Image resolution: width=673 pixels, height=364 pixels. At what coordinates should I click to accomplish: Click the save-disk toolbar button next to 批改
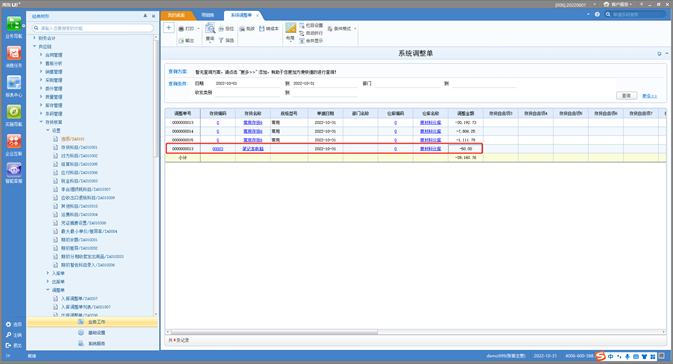(269, 28)
